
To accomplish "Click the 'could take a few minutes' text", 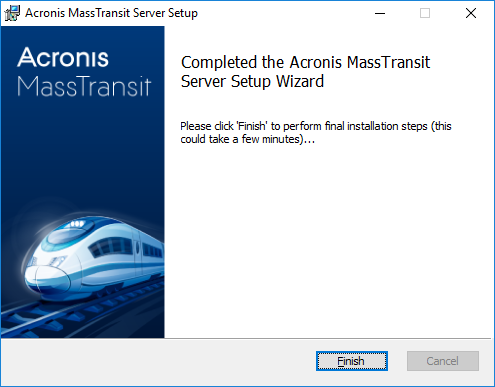I will pos(247,139).
